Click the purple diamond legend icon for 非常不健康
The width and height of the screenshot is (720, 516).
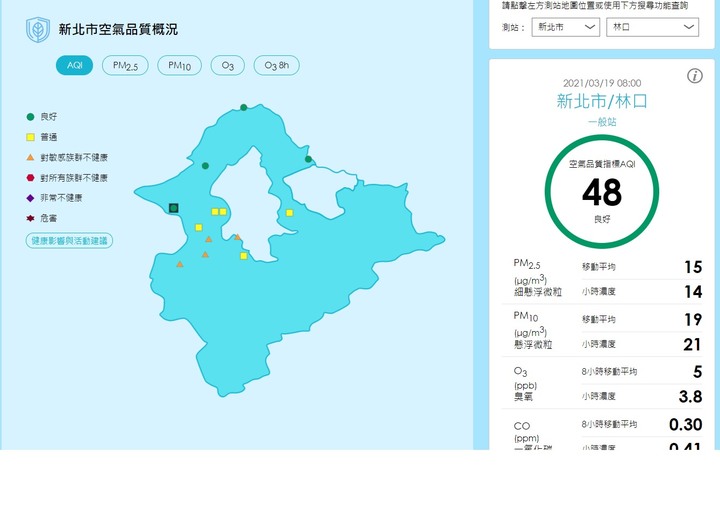(30, 198)
